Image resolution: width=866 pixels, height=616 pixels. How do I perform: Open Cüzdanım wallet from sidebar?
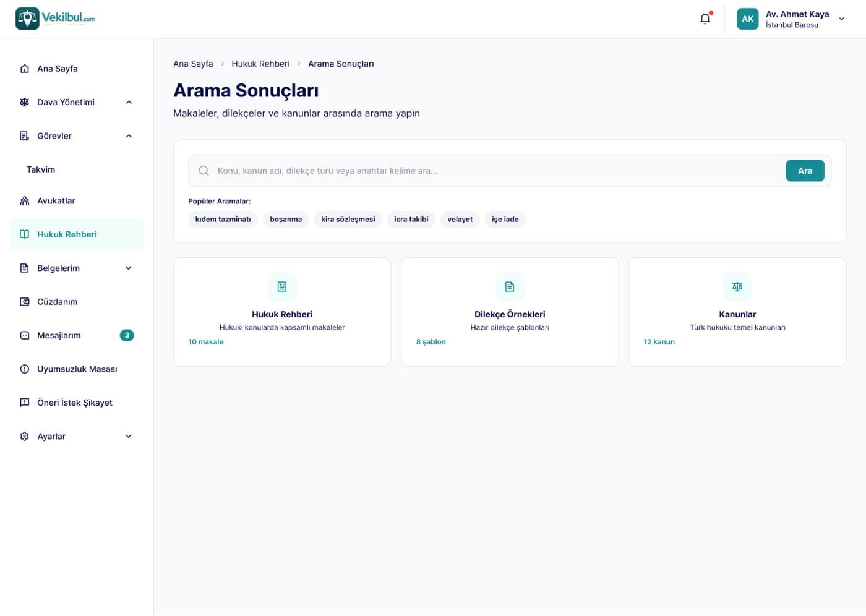point(77,302)
